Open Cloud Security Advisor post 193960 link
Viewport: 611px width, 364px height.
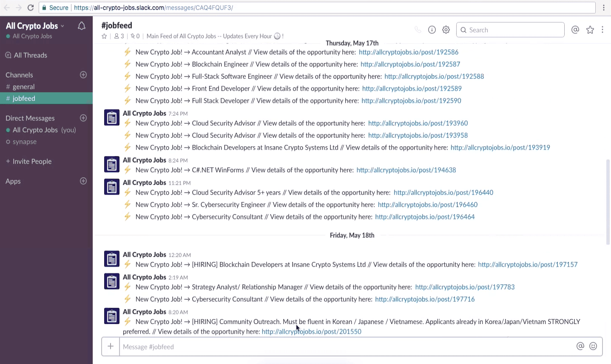click(x=418, y=123)
